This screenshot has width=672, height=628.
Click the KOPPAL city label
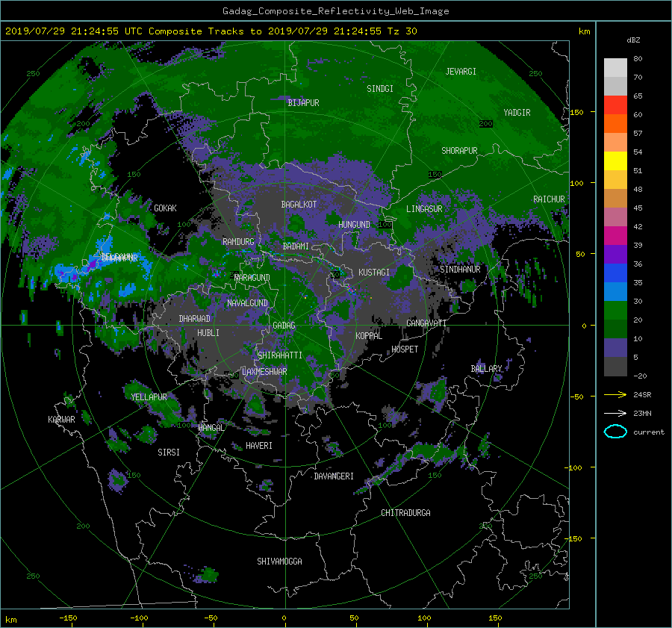click(x=369, y=336)
